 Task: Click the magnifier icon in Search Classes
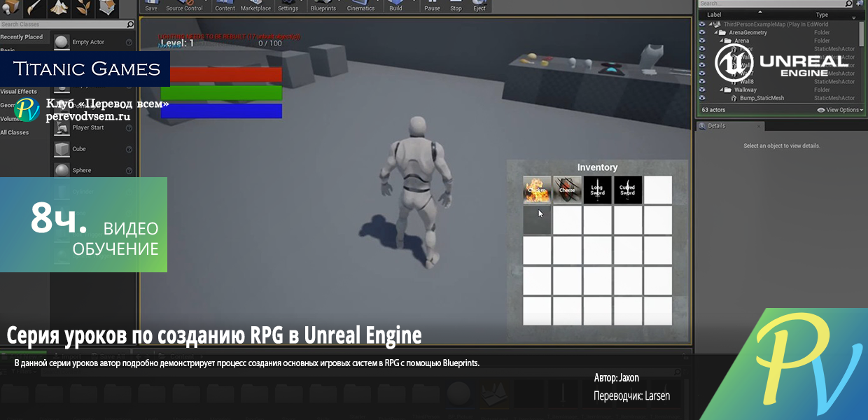tap(130, 24)
